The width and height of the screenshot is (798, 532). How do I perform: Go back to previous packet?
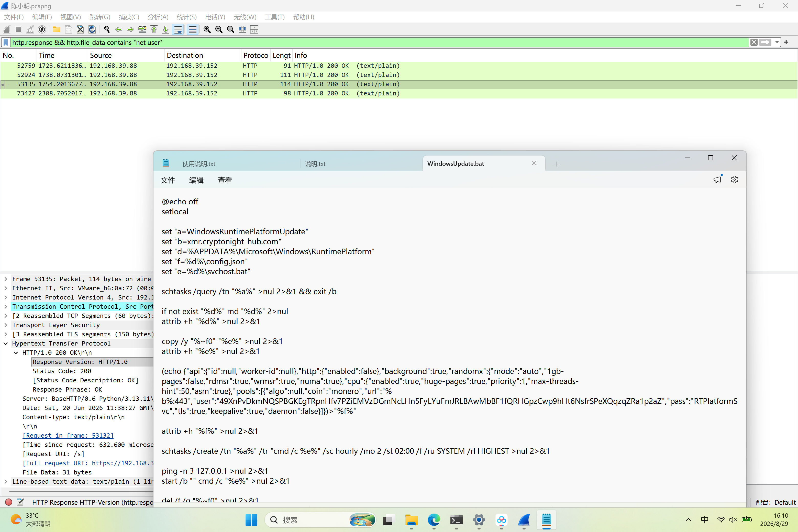[x=119, y=29]
